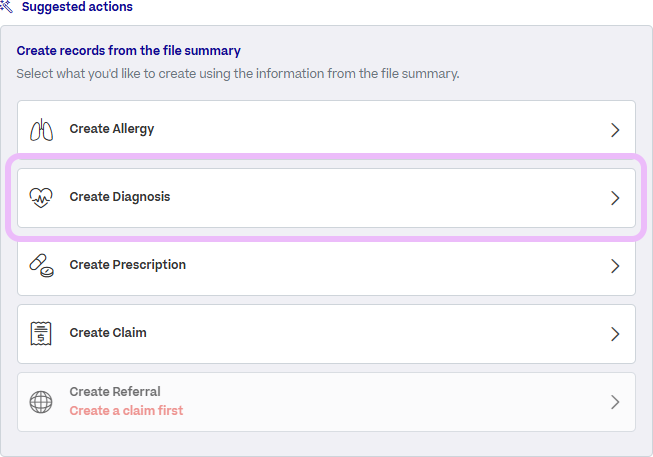Click the globe icon for Create Referral

tap(41, 402)
